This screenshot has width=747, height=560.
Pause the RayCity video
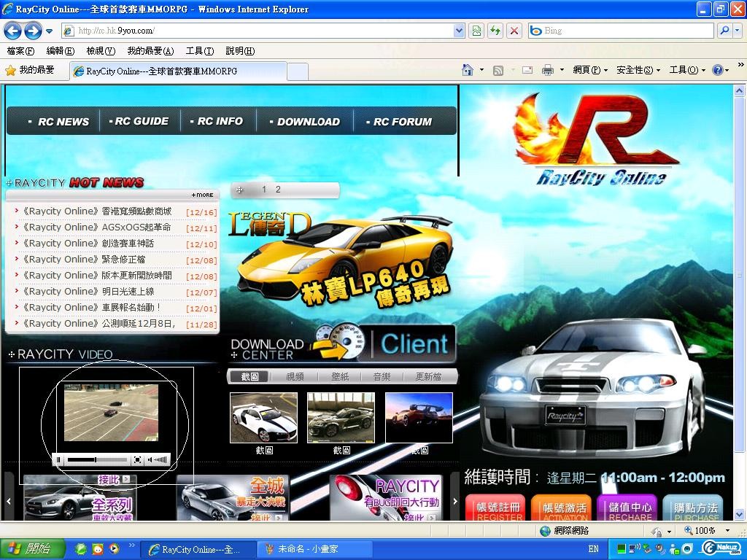(58, 459)
